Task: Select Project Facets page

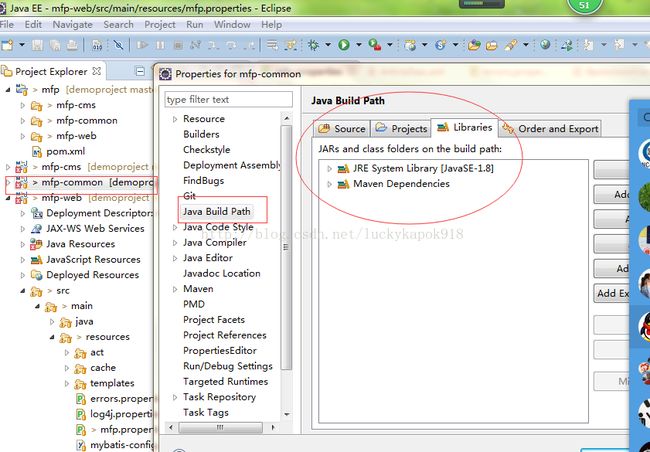Action: [x=214, y=320]
